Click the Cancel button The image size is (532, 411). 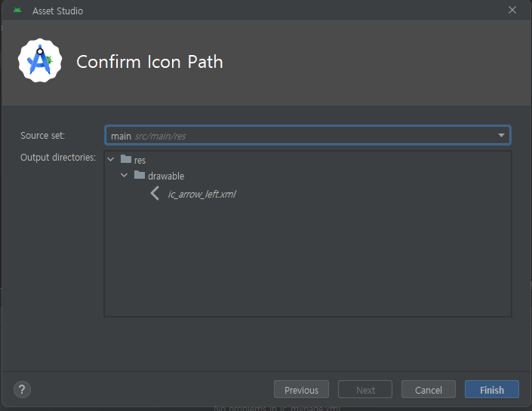click(428, 389)
